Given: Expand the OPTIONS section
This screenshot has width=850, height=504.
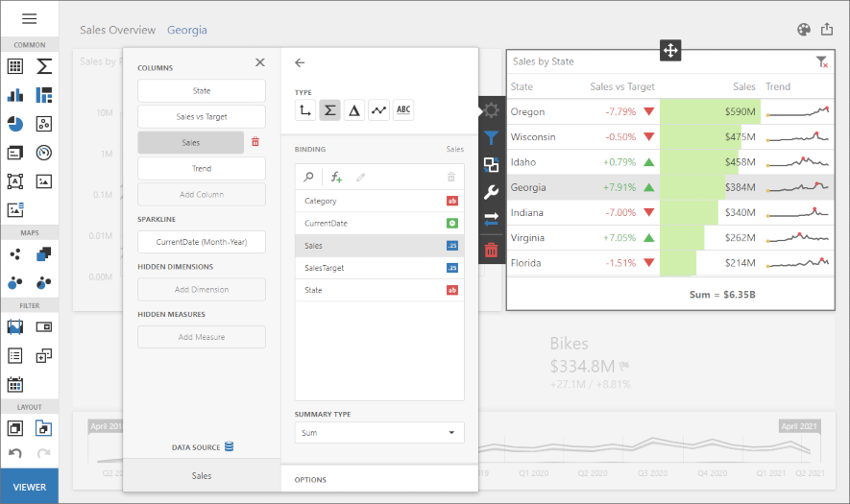Looking at the screenshot, I should click(x=379, y=480).
